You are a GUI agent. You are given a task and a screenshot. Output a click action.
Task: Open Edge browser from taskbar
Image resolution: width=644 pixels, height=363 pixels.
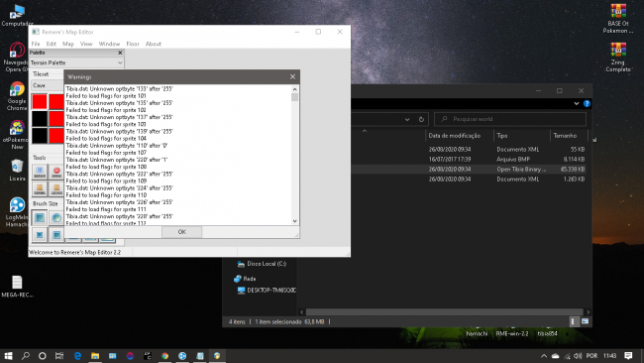tap(77, 356)
